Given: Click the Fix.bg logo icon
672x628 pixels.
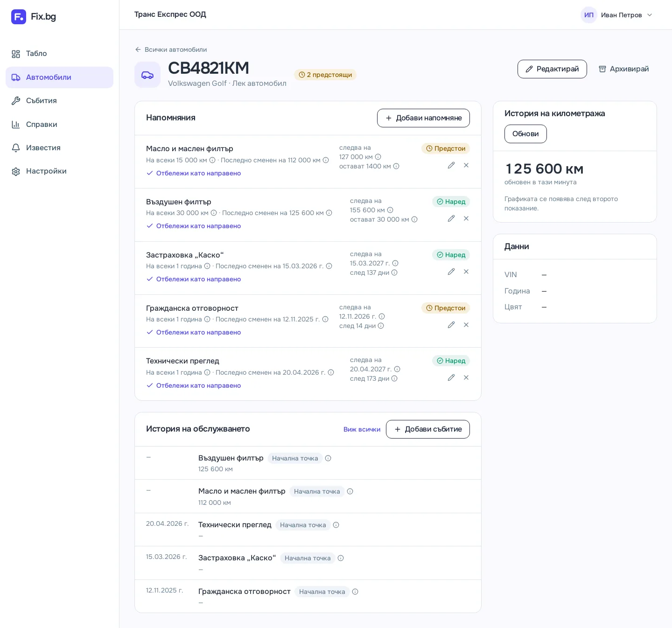Looking at the screenshot, I should point(19,17).
